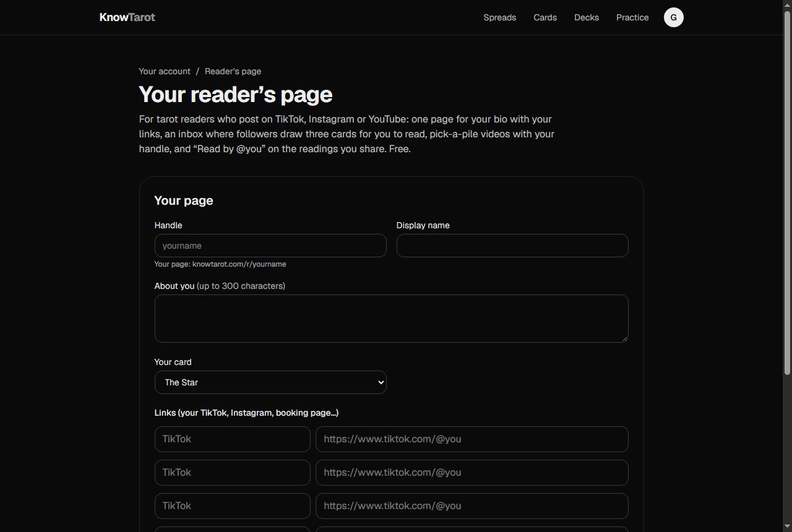Click the first TikTok link label field

(x=232, y=439)
